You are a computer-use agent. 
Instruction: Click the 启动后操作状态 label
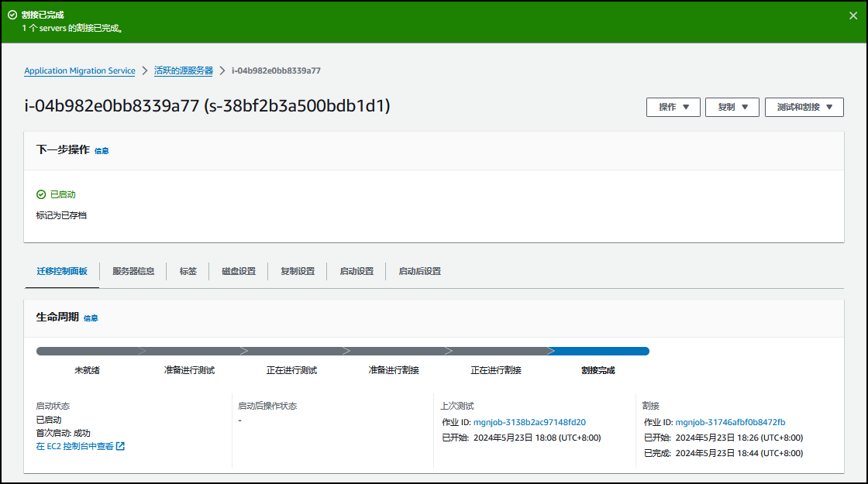pos(267,407)
